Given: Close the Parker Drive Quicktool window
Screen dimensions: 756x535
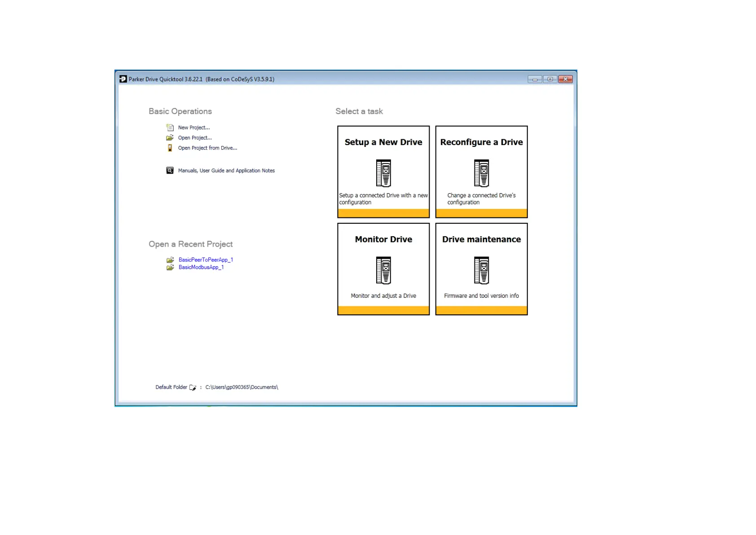Looking at the screenshot, I should 565,80.
